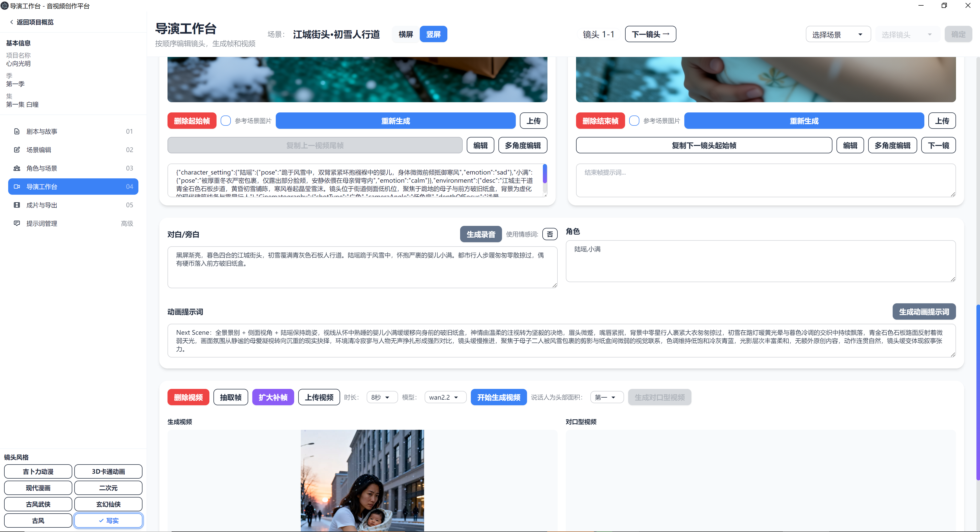
Task: Open 成片与导出 in the sidebar
Action: (73, 205)
